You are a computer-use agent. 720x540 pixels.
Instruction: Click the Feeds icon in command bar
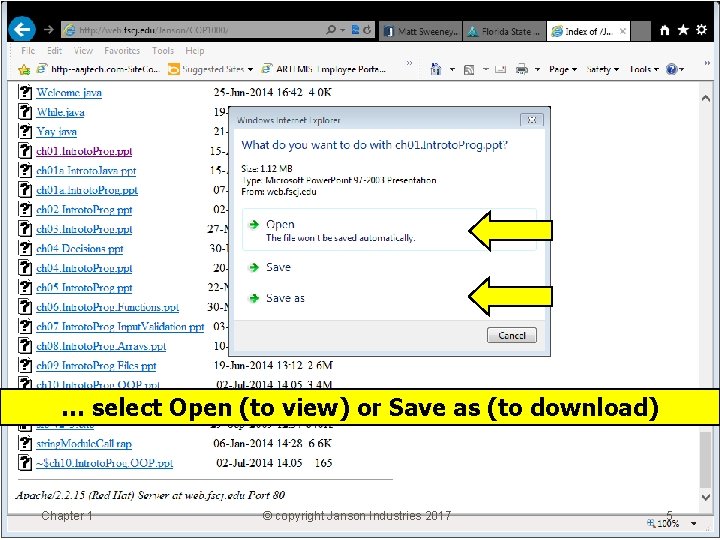(469, 70)
